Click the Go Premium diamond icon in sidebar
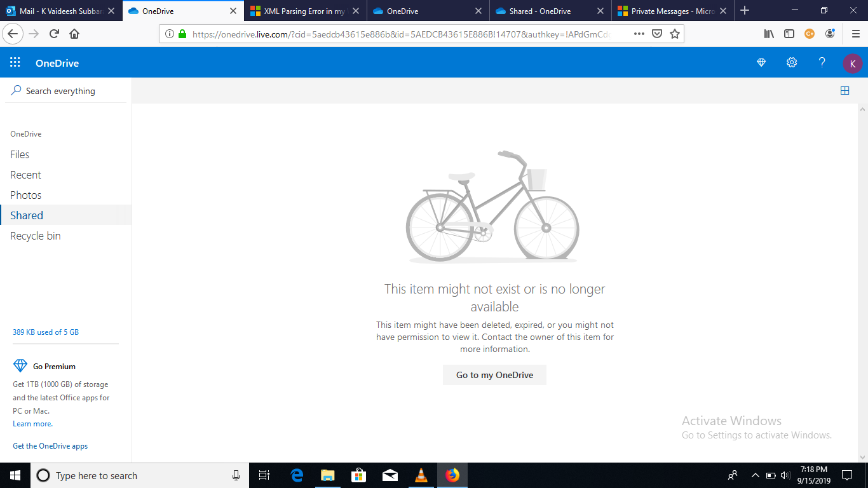The width and height of the screenshot is (868, 488). 20,366
